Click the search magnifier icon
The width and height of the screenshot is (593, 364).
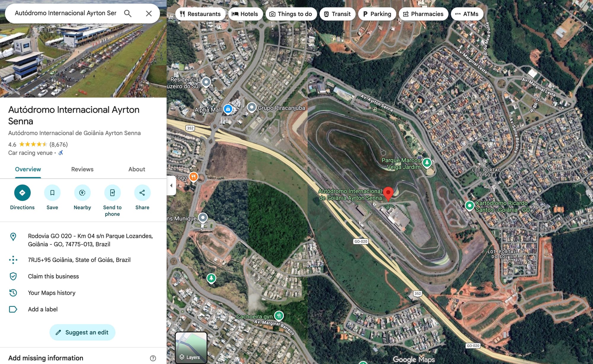click(x=128, y=13)
